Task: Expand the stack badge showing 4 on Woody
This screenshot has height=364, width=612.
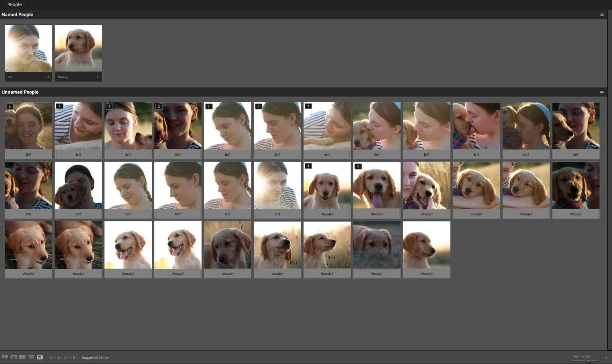Action: coord(308,166)
